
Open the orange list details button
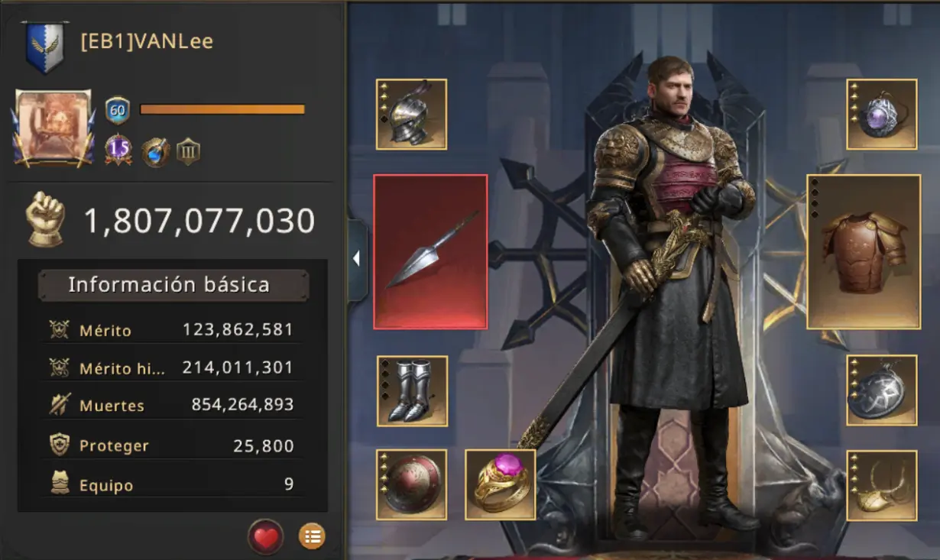(311, 536)
